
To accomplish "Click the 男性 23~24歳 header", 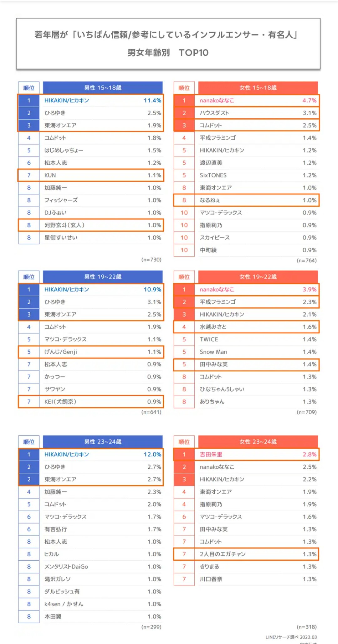I will pyautogui.click(x=103, y=442).
